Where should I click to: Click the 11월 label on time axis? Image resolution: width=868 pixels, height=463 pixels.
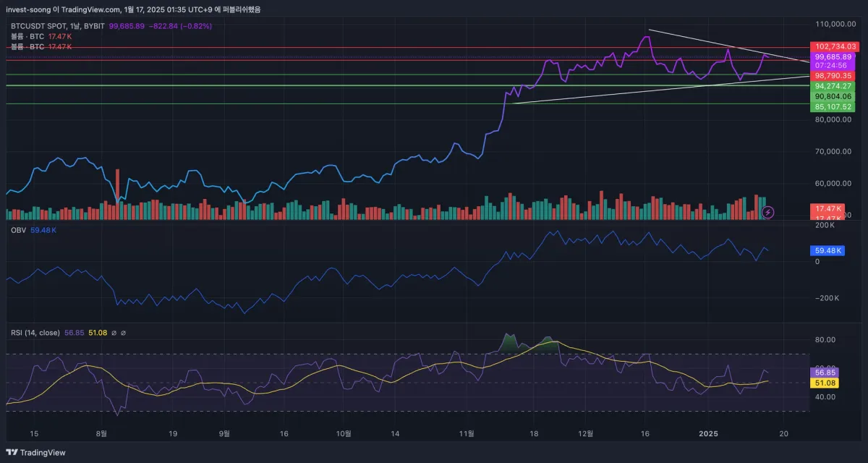point(467,433)
